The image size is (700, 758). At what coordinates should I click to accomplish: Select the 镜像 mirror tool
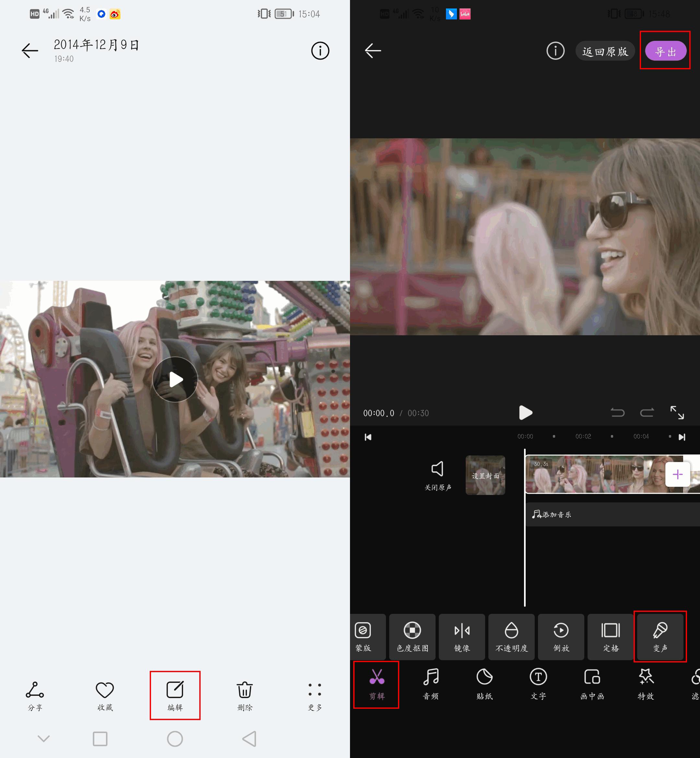[462, 637]
